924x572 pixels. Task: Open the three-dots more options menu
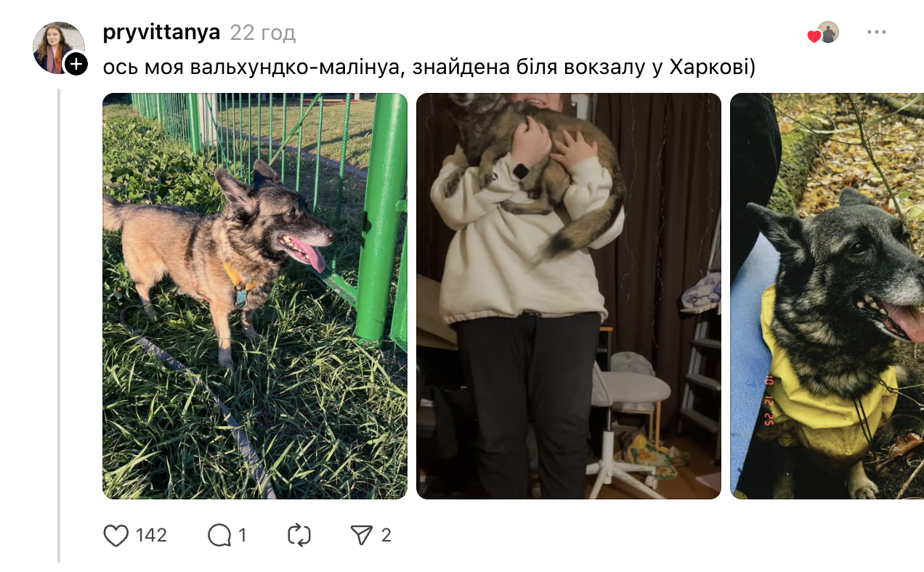click(877, 33)
